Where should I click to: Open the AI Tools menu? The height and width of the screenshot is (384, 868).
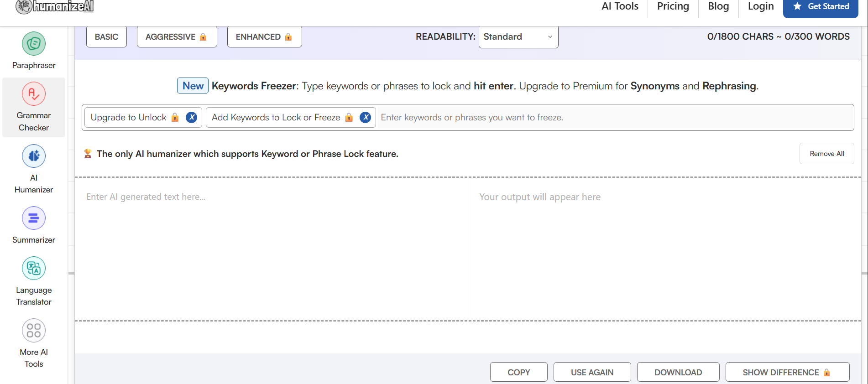tap(620, 6)
